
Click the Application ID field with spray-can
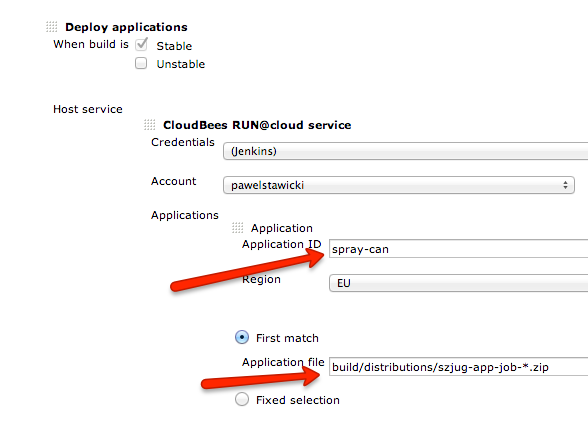[458, 249]
